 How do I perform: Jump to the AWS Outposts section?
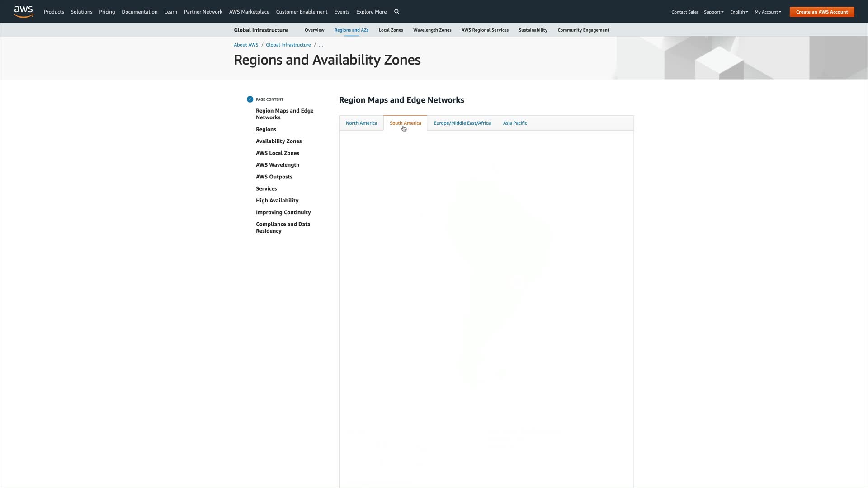[274, 177]
